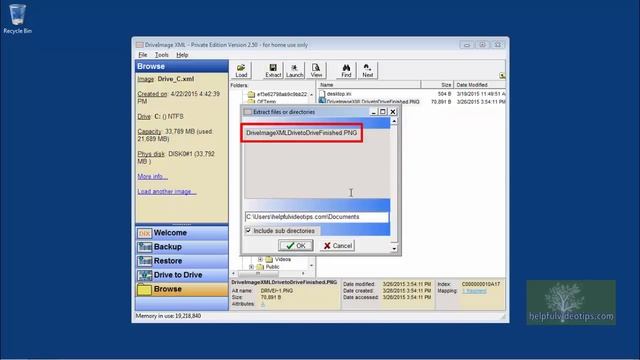Maximize the DriveImage XML window
The width and height of the screenshot is (640, 360).
tap(482, 44)
